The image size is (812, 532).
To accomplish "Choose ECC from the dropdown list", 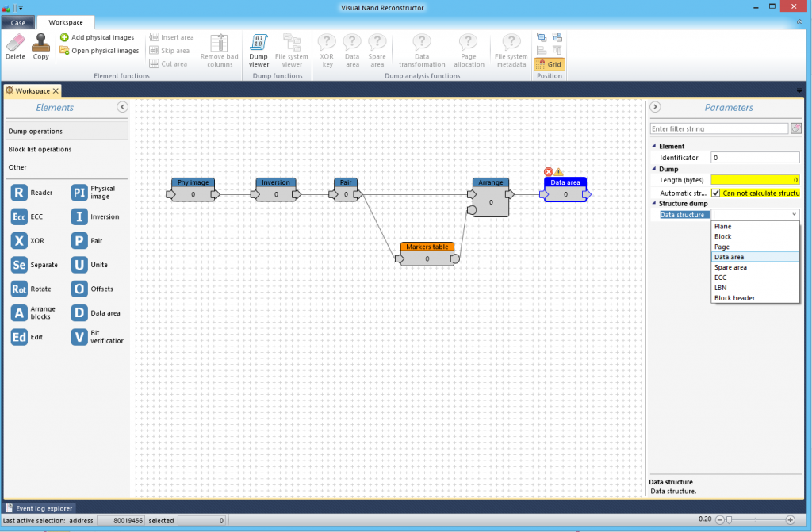I will pyautogui.click(x=755, y=277).
